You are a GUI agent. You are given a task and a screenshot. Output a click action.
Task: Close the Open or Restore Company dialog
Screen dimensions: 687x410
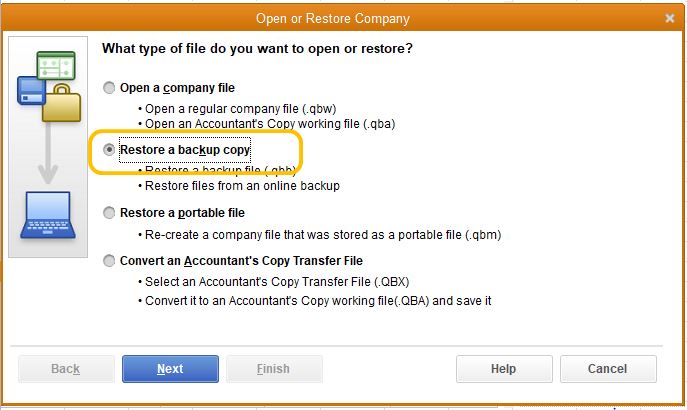pyautogui.click(x=669, y=18)
